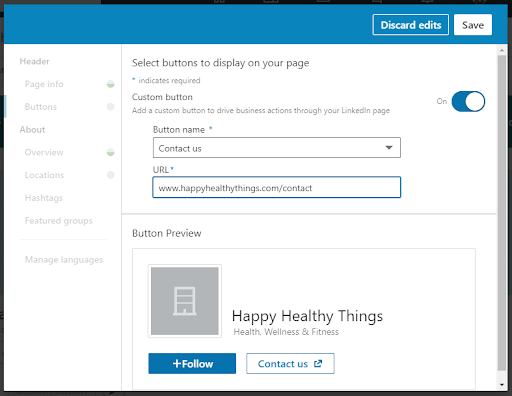The height and width of the screenshot is (396, 512).
Task: Click the vertical scrollbar thumb
Action: [502, 213]
